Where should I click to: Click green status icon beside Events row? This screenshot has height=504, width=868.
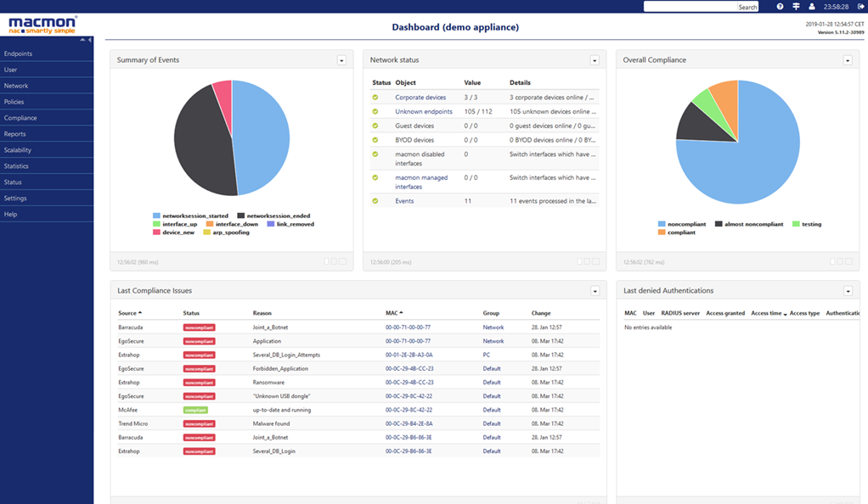click(375, 201)
